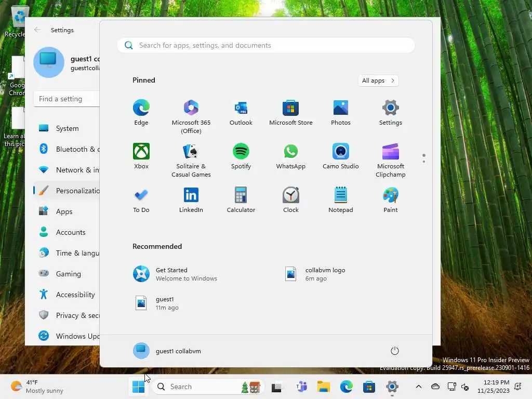Click the power button in Start menu
Image resolution: width=532 pixels, height=399 pixels.
click(x=395, y=351)
